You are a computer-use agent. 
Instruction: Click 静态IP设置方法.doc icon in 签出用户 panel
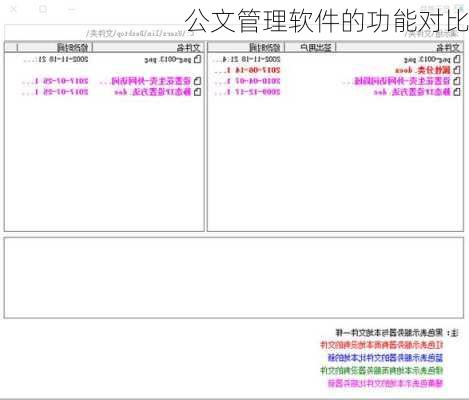(457, 92)
